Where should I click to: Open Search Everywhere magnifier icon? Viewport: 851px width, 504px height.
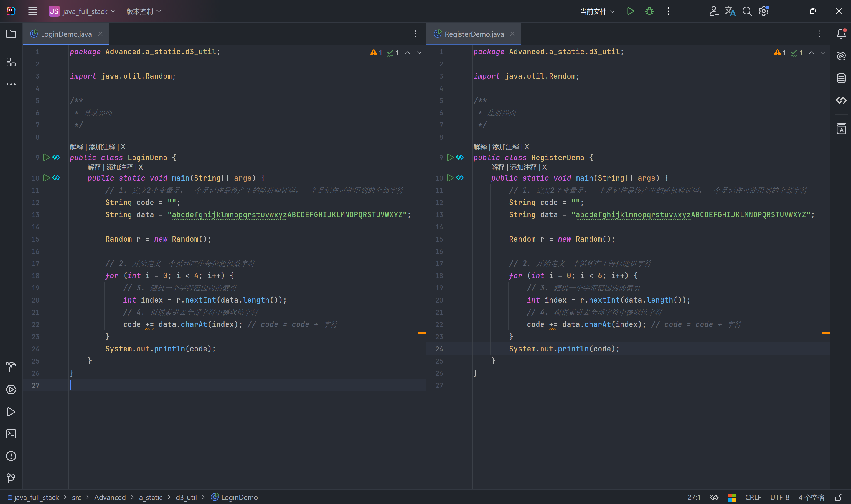pyautogui.click(x=747, y=11)
